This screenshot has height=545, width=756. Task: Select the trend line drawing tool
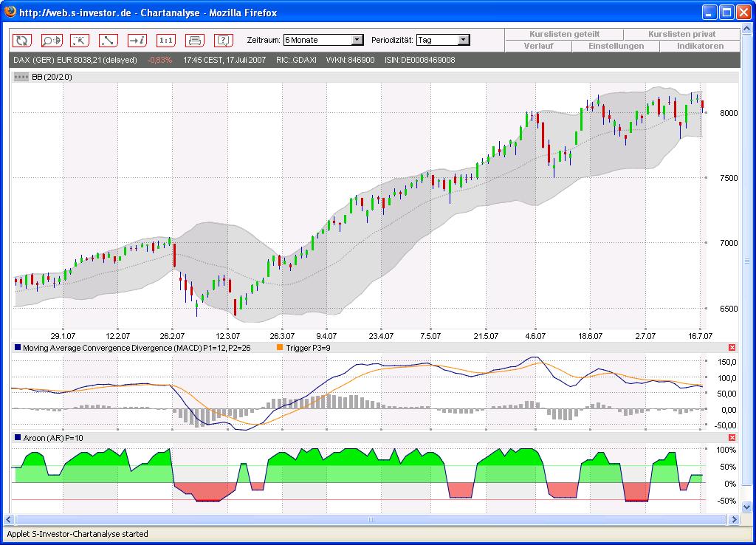109,41
